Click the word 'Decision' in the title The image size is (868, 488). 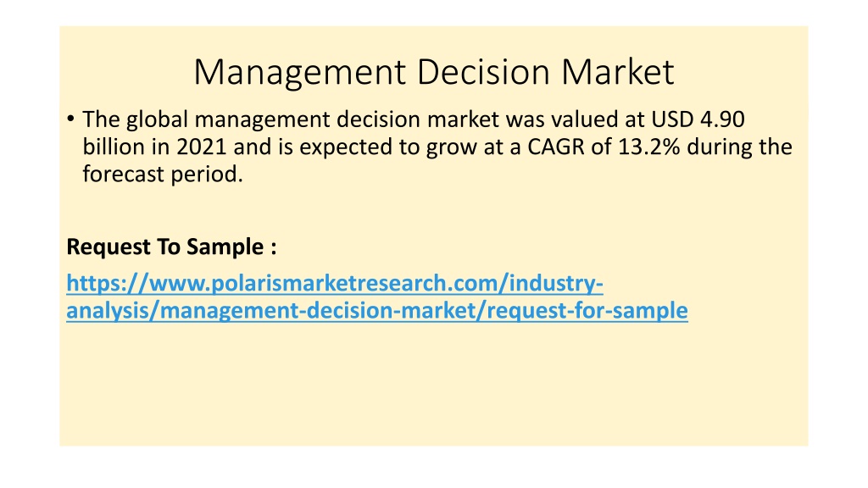[x=483, y=72]
